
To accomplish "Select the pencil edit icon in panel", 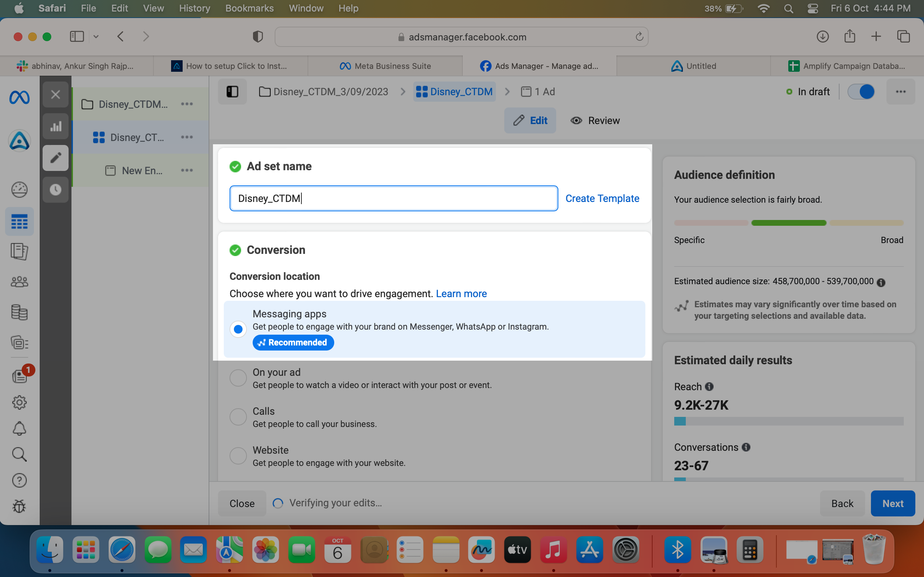I will click(x=55, y=158).
